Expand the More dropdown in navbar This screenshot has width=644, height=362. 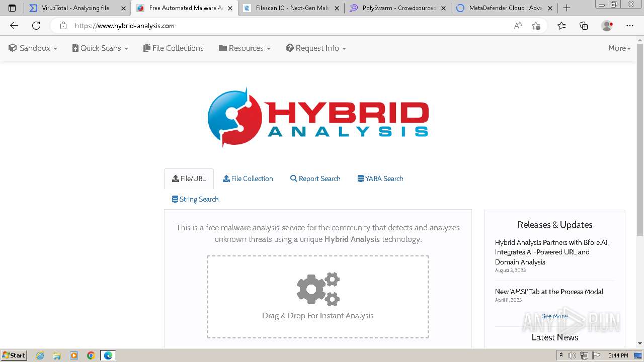(x=619, y=48)
